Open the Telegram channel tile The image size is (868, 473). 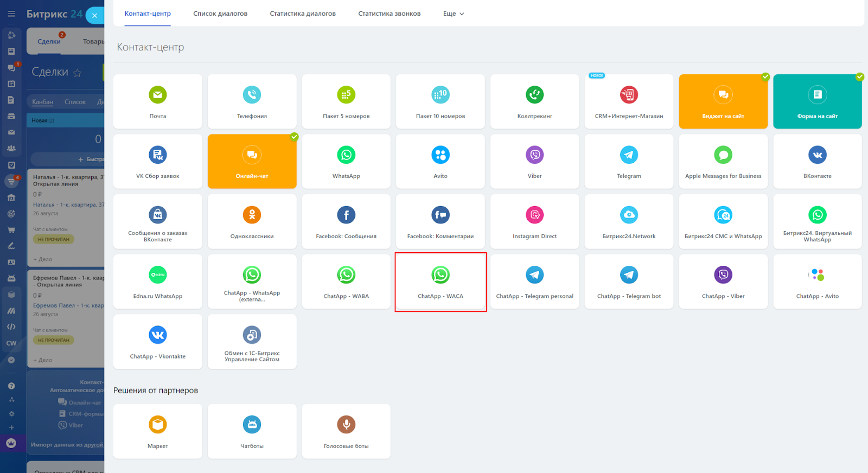pos(629,162)
